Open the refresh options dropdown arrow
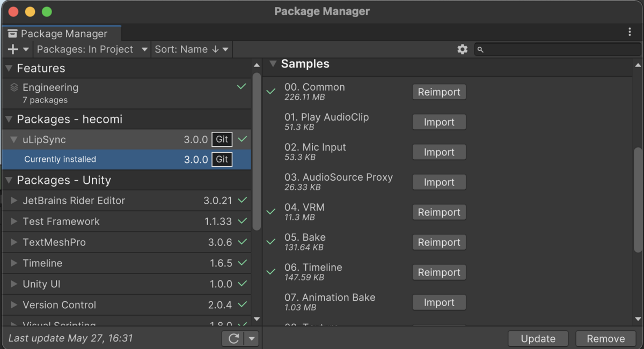The height and width of the screenshot is (349, 644). [251, 339]
